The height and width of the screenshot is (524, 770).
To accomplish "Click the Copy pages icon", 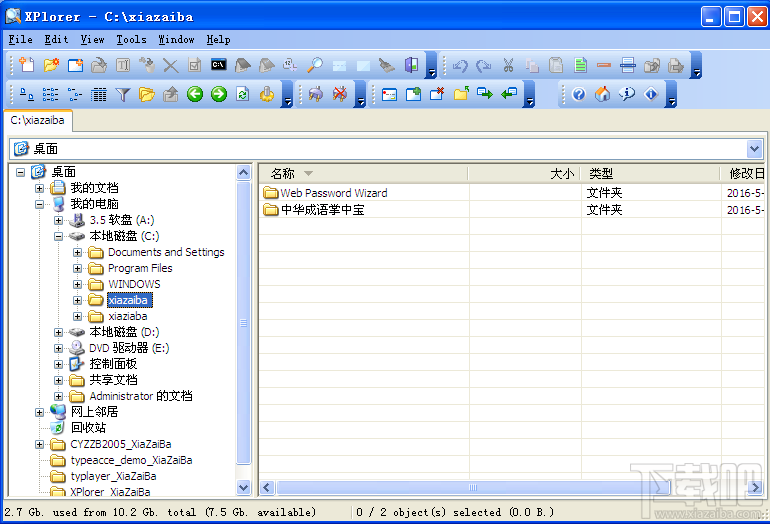I will coord(532,65).
